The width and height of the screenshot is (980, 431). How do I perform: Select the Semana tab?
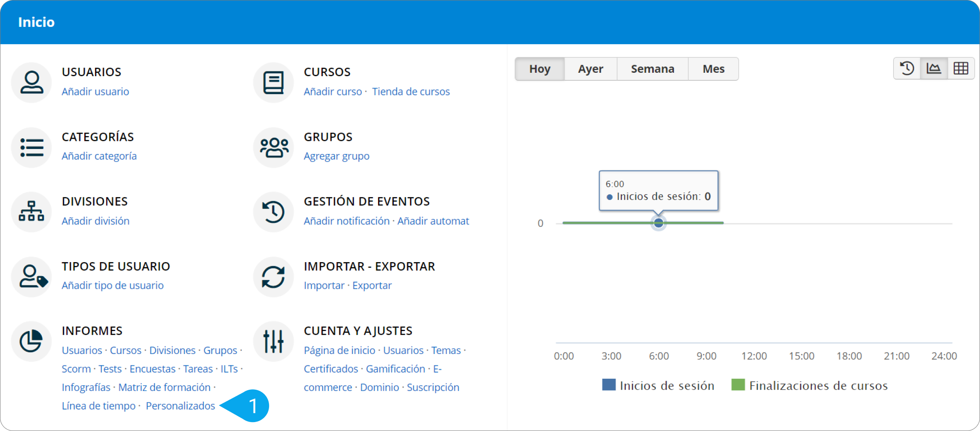click(x=652, y=69)
